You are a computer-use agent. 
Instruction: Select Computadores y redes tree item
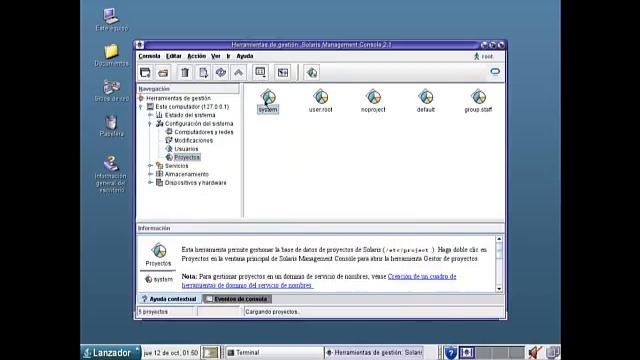tap(204, 132)
